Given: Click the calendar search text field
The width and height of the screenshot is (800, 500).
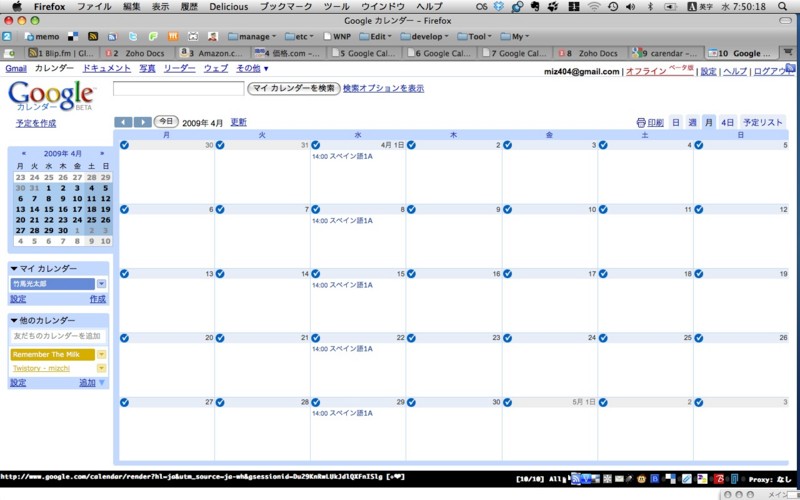Looking at the screenshot, I should [179, 88].
